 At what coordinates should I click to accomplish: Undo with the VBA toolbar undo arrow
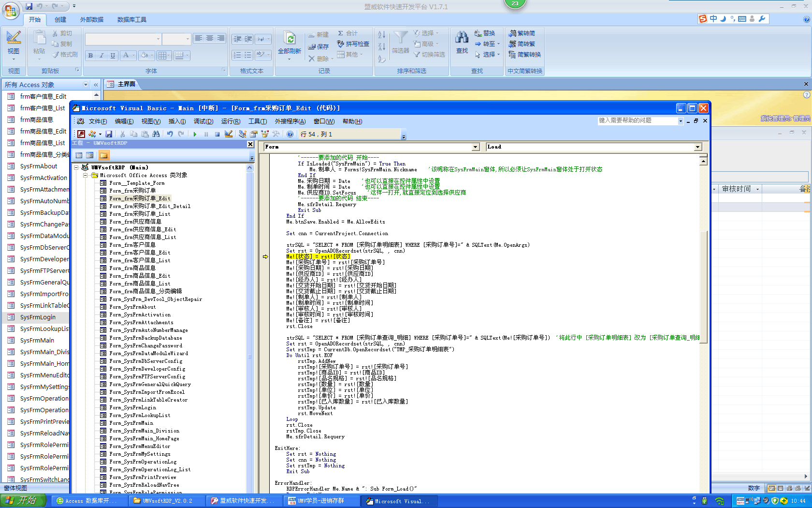click(x=170, y=134)
